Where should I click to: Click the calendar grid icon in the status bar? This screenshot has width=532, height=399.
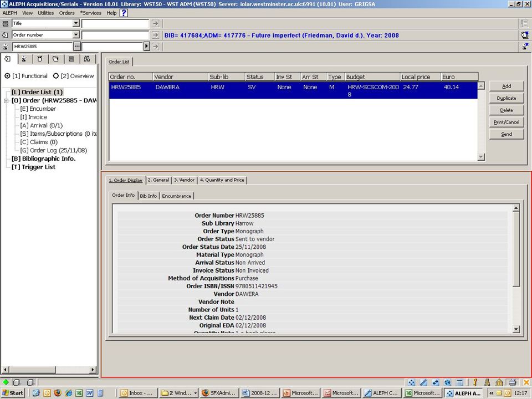tap(460, 382)
